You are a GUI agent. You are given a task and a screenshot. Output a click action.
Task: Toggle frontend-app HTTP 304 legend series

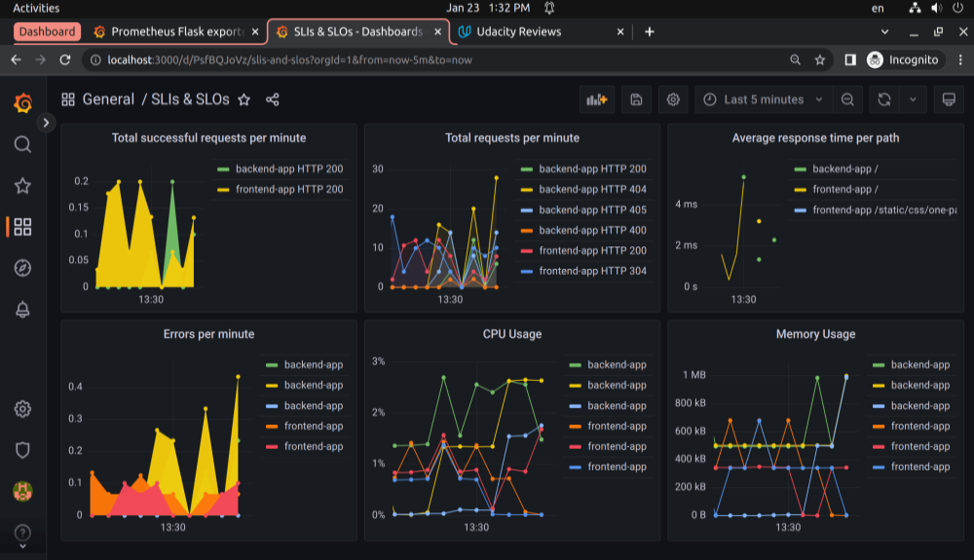coord(592,272)
